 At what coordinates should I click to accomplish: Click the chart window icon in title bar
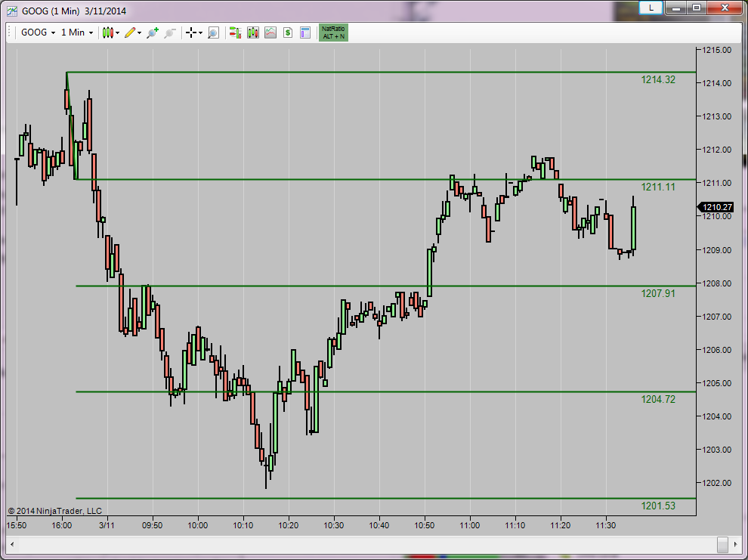pos(12,11)
